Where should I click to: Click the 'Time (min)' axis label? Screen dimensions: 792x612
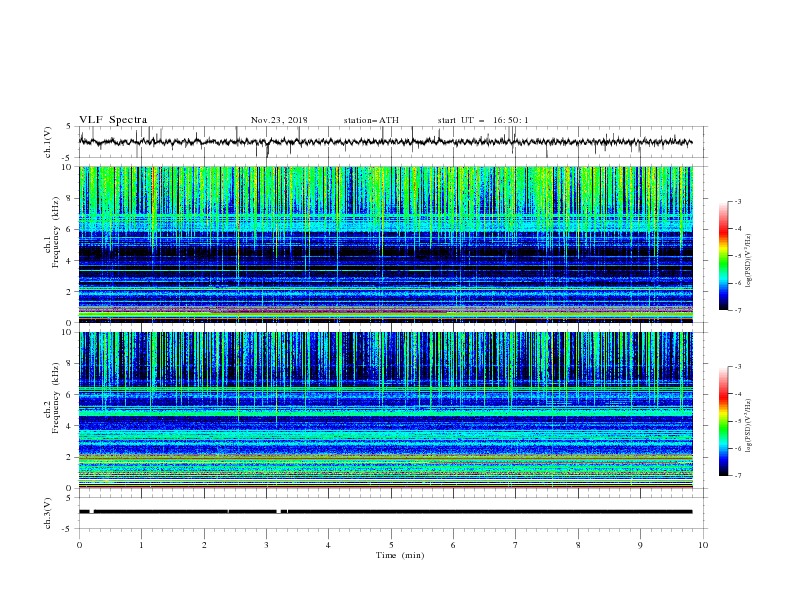tap(400, 555)
